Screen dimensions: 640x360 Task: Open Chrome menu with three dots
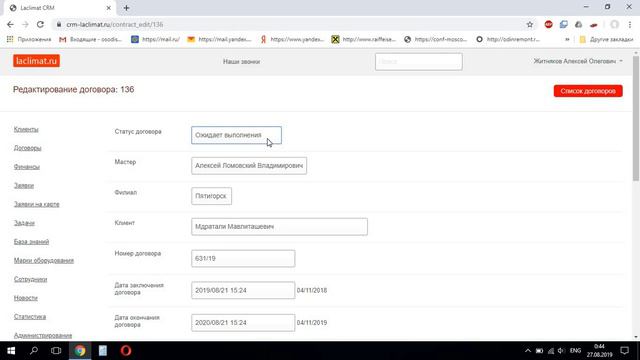(630, 24)
